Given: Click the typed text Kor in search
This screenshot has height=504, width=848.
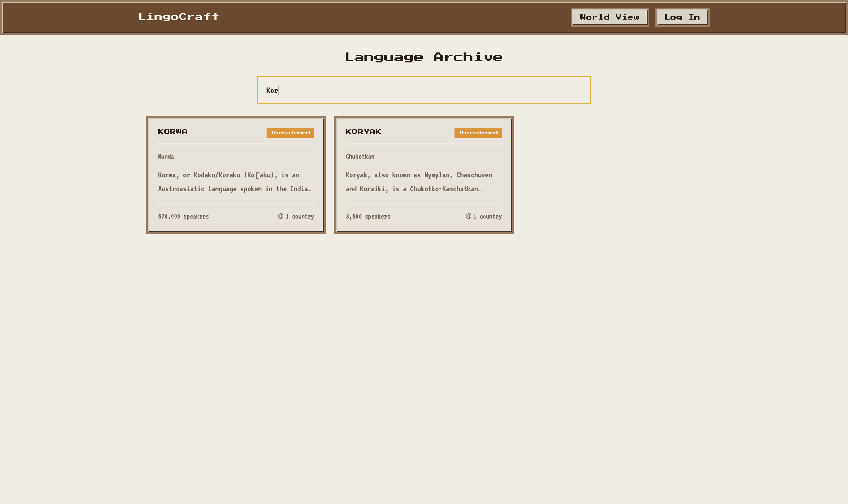Looking at the screenshot, I should point(272,91).
